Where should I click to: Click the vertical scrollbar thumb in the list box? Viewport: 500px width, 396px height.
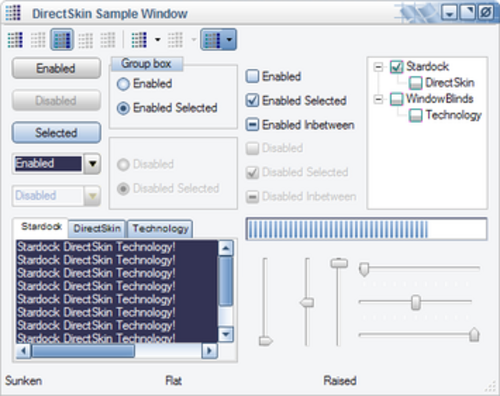tap(226, 282)
